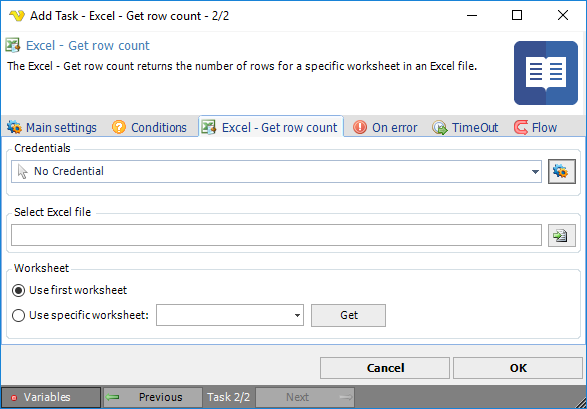Select Use first worksheet option
587x409 pixels.
tap(18, 290)
